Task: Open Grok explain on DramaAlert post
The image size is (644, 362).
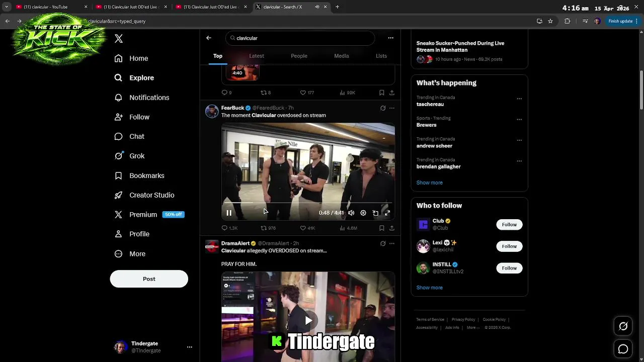Action: pos(383,243)
